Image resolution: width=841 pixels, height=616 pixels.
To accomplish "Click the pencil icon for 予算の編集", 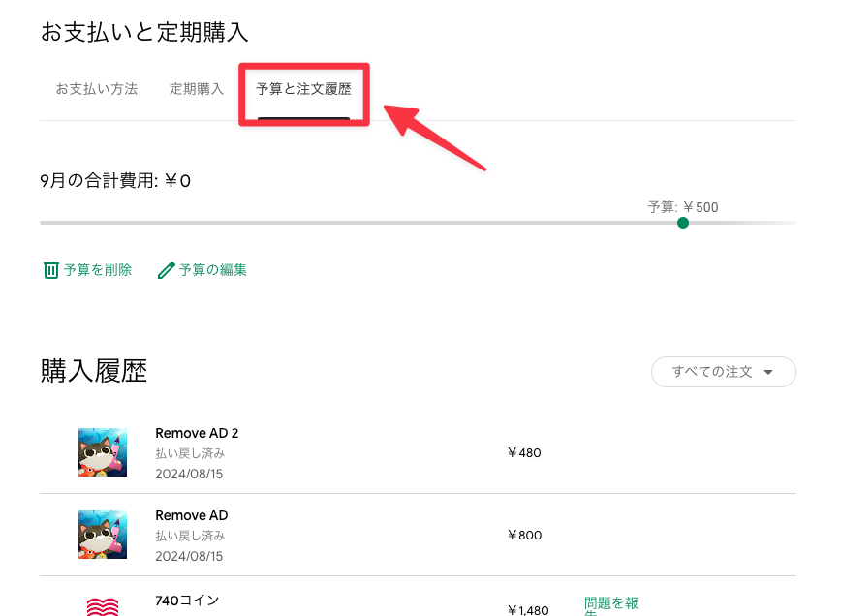I will (x=167, y=270).
